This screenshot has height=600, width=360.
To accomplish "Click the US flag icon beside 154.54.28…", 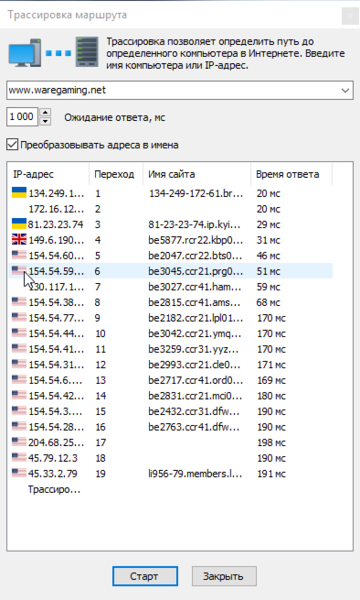I will pos(19,427).
